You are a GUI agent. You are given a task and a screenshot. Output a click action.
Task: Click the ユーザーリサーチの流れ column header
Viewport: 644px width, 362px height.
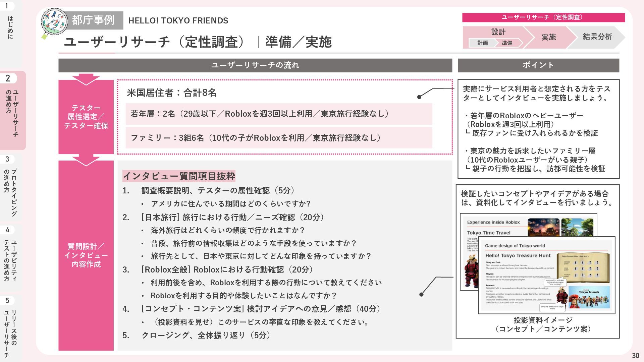pyautogui.click(x=255, y=65)
